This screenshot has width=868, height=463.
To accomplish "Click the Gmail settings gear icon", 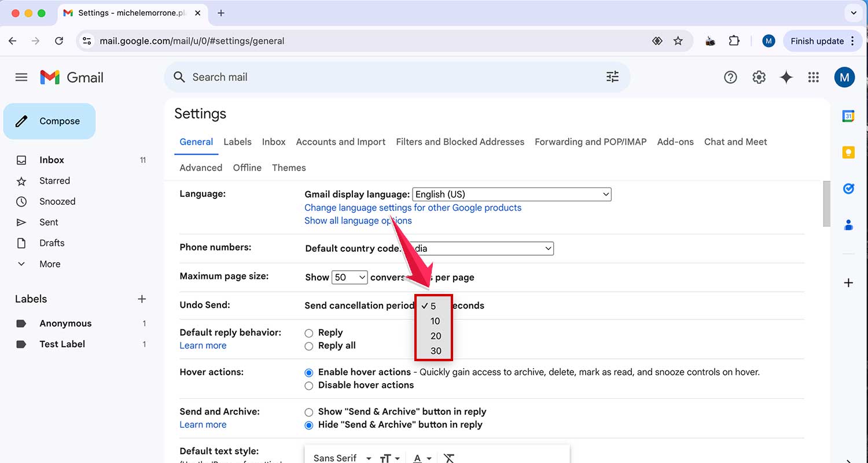I will [759, 77].
